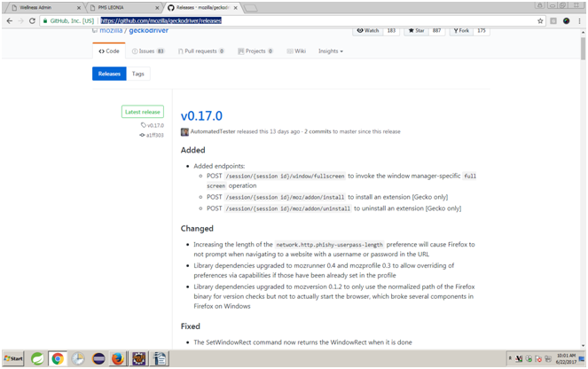Open the clipboard document app in taskbar

click(x=160, y=359)
